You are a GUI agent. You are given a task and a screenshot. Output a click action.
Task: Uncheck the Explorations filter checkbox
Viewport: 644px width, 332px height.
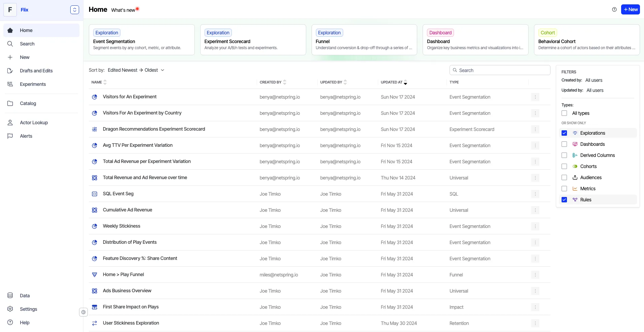(x=564, y=133)
